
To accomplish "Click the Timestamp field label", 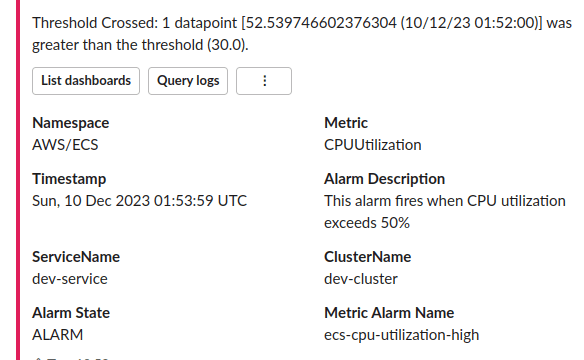I will [x=69, y=179].
